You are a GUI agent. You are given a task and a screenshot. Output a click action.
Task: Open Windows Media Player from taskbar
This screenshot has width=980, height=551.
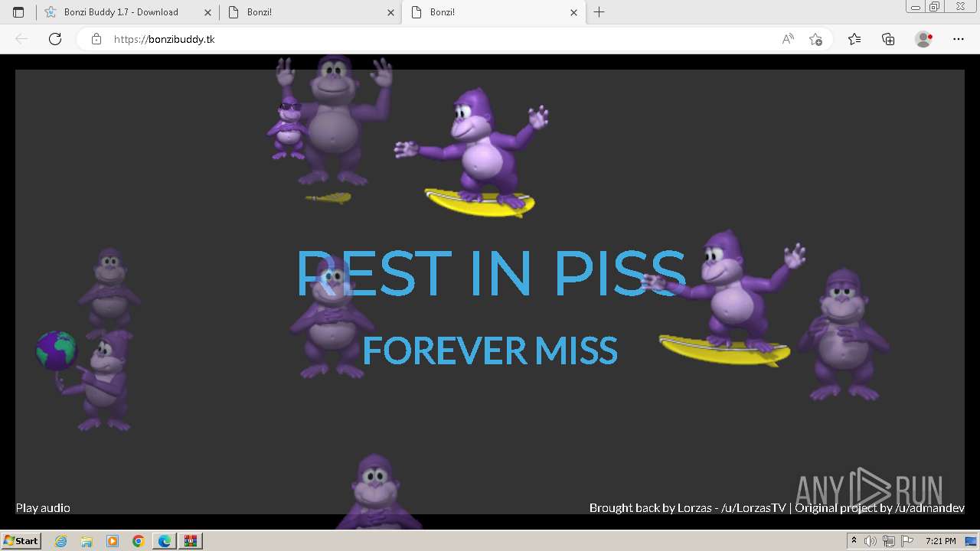tap(113, 541)
